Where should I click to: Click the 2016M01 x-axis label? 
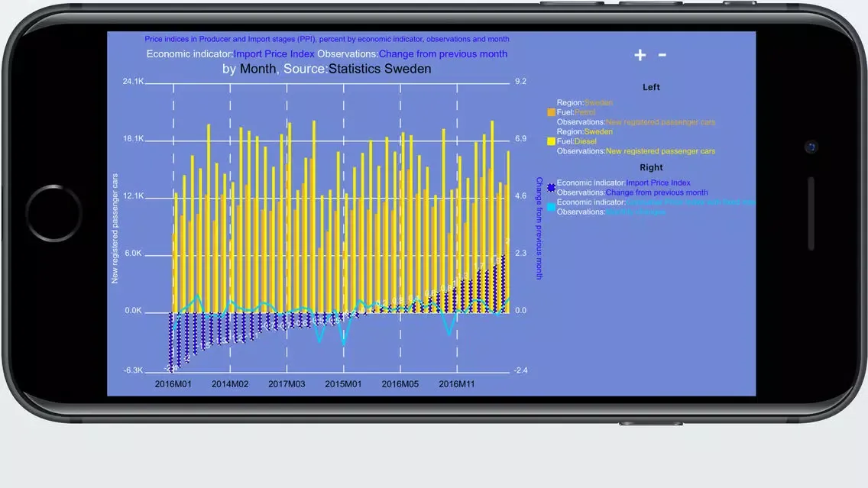[173, 384]
